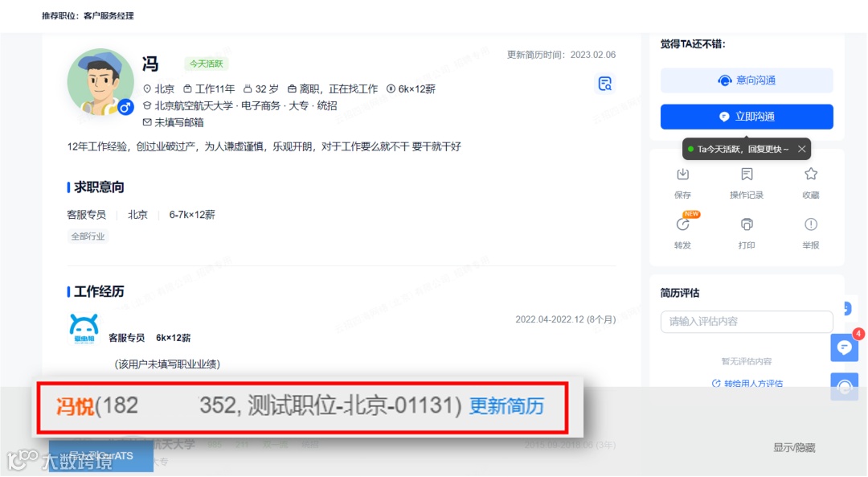Click the headset support floating icon
This screenshot has width=868, height=477.
(844, 386)
